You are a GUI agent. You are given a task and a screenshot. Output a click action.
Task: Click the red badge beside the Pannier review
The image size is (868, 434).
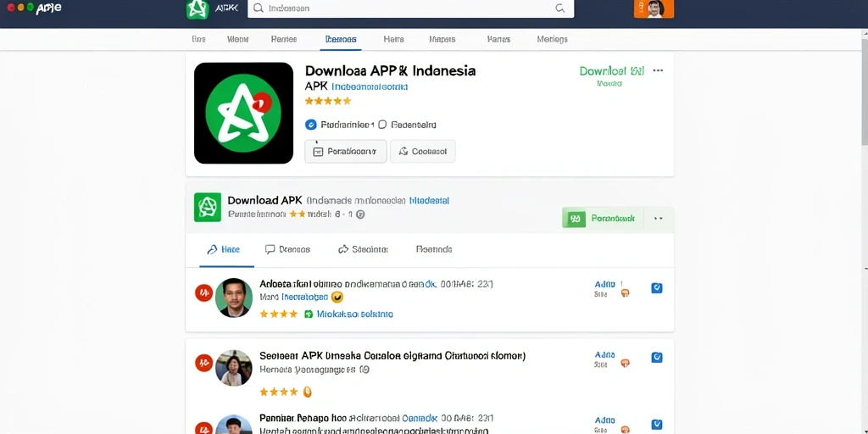pos(203,428)
